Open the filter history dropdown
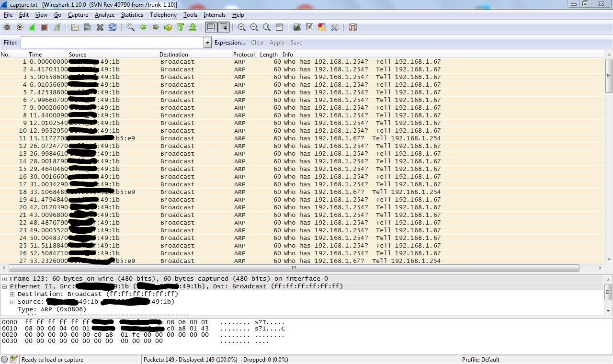The width and height of the screenshot is (613, 364). pyautogui.click(x=207, y=42)
